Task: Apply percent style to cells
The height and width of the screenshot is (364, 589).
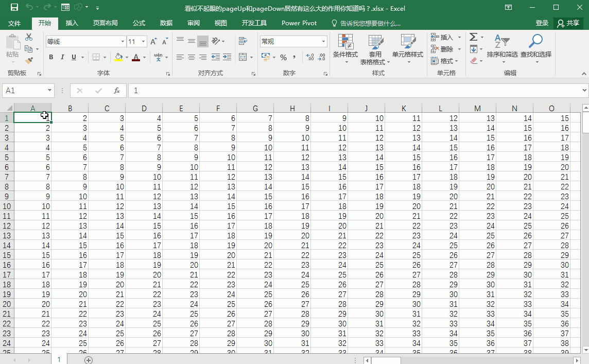Action: coord(284,57)
